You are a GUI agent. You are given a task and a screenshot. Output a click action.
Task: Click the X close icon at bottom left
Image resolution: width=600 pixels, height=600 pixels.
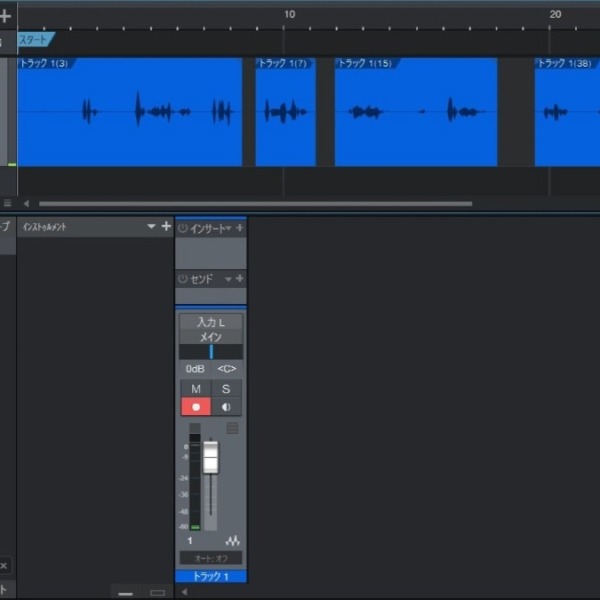pos(4,566)
